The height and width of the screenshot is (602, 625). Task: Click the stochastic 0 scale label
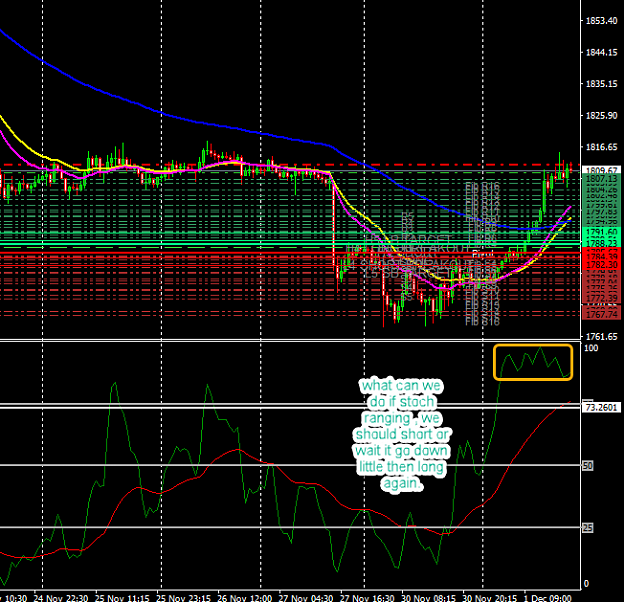tap(586, 584)
